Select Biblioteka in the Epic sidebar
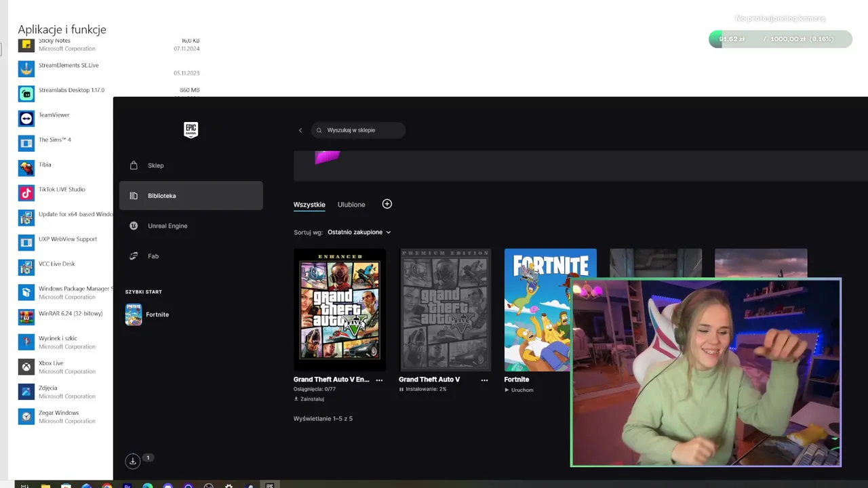Image resolution: width=868 pixels, height=488 pixels. coord(191,195)
